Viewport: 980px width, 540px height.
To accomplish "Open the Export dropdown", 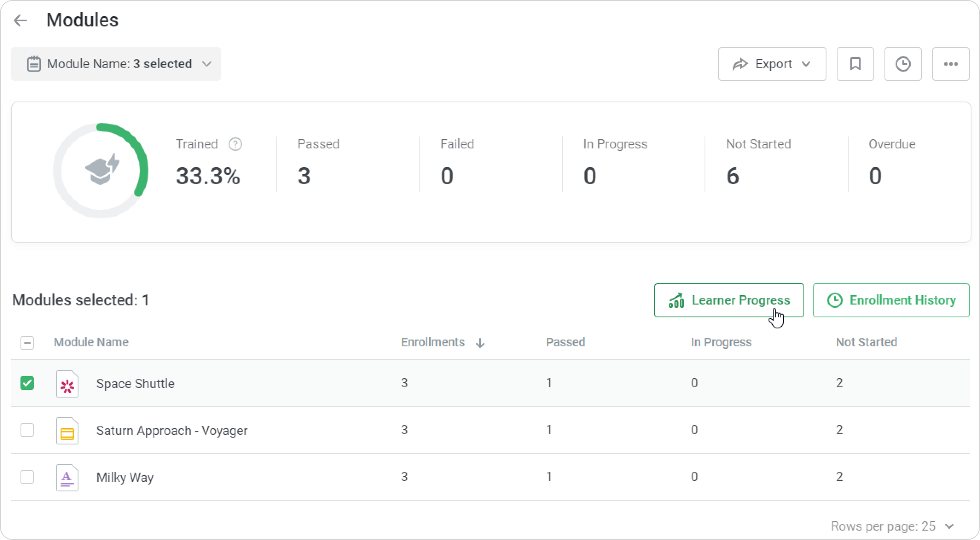I will tap(772, 64).
